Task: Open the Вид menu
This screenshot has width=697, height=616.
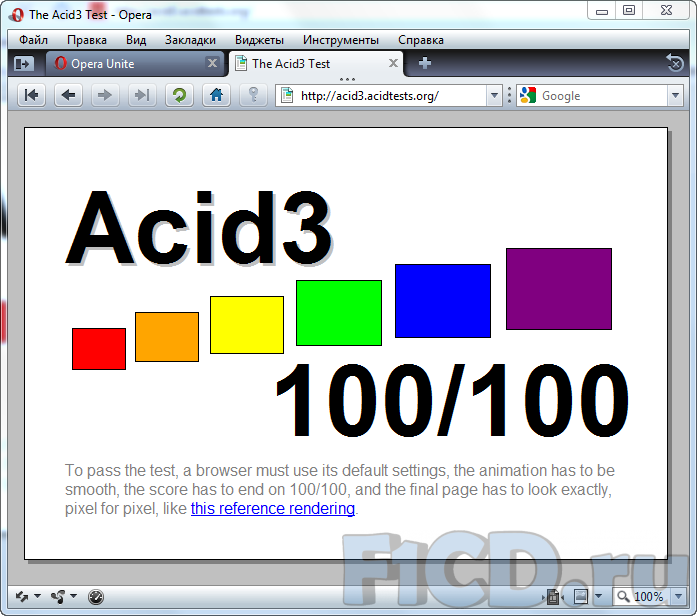Action: point(136,40)
